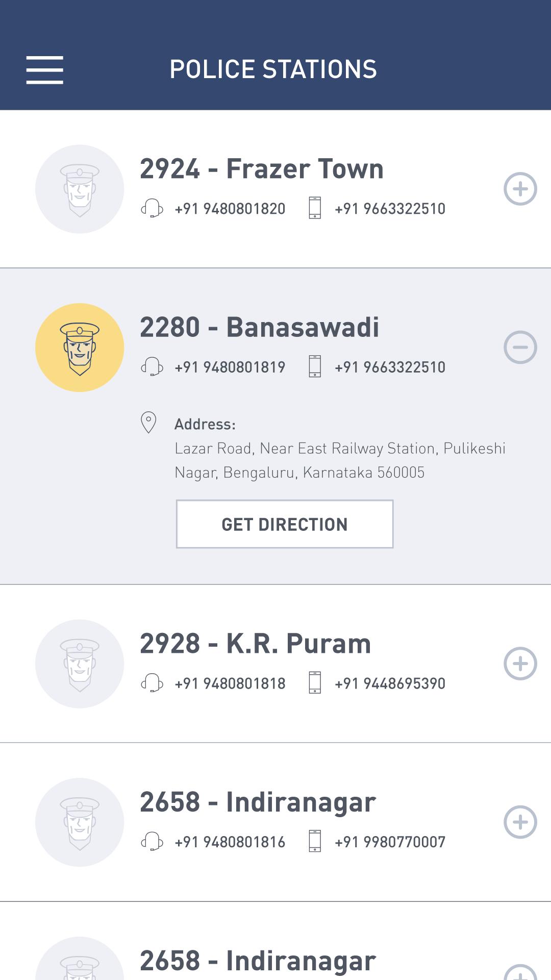Select the 2924 - Frazer Town entry title
Screen dimensions: 551x980
262,169
